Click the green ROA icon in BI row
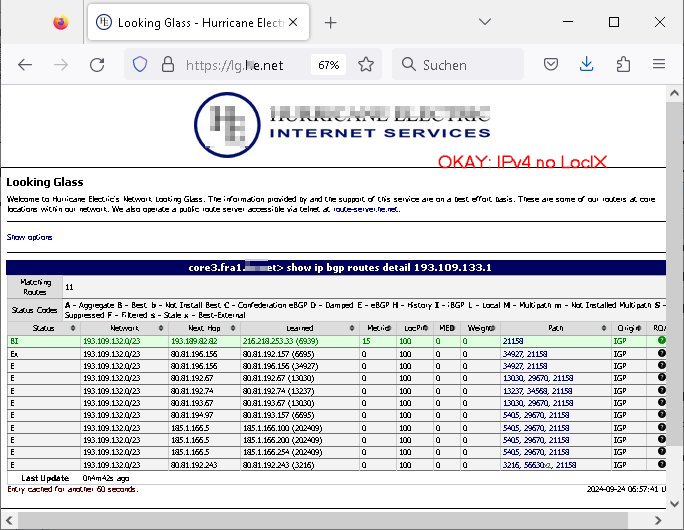The height and width of the screenshot is (530, 684). [662, 340]
